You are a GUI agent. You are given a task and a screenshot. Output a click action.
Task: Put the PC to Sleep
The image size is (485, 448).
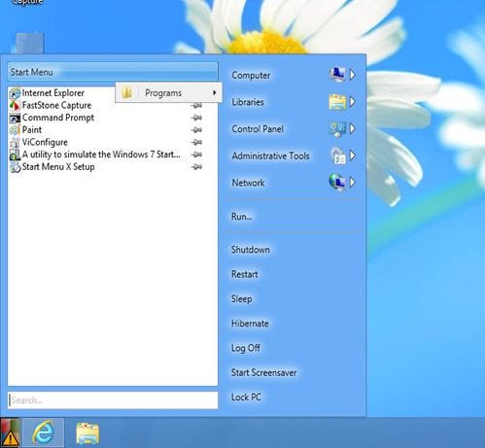(241, 298)
